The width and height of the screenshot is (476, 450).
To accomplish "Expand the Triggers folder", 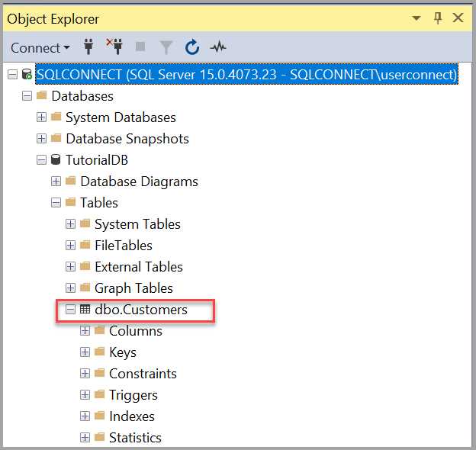I will pyautogui.click(x=85, y=395).
